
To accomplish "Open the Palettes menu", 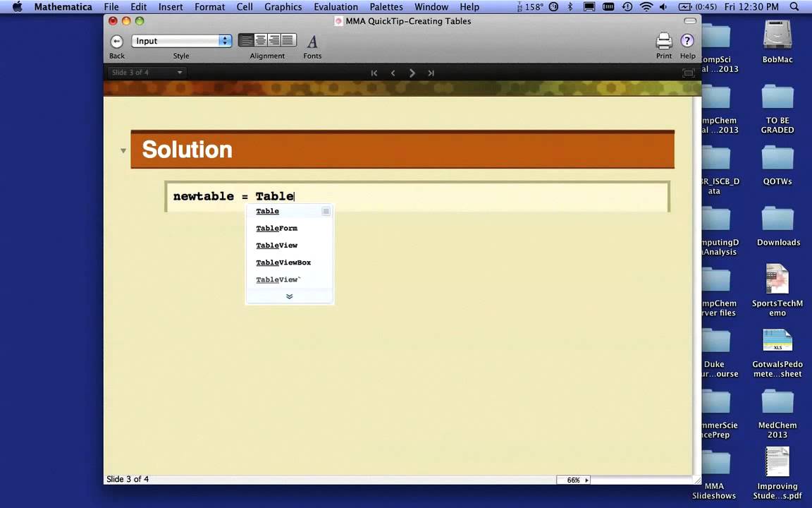I will coord(386,7).
